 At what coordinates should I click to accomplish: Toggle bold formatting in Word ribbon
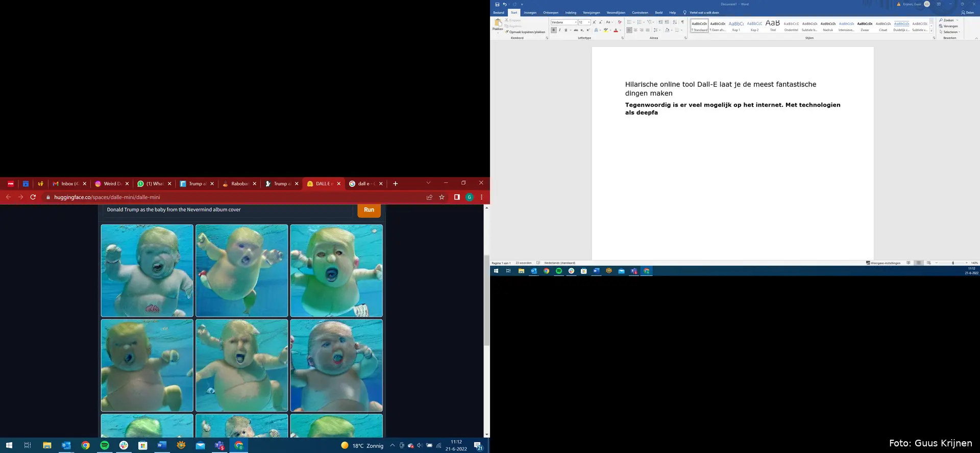pyautogui.click(x=553, y=30)
